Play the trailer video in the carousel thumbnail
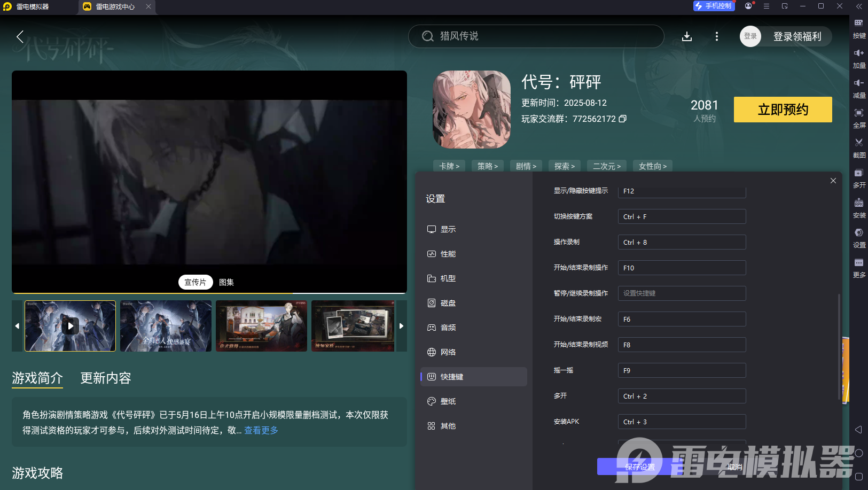 coord(70,325)
